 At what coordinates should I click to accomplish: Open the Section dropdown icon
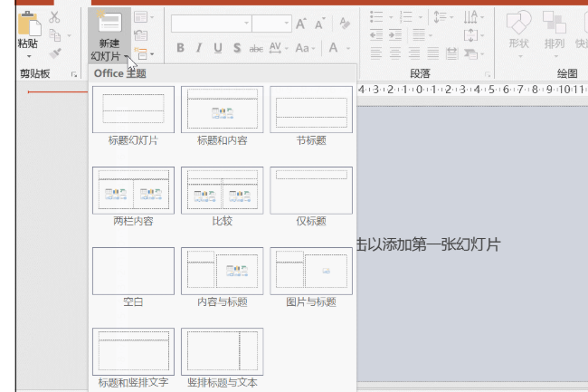click(x=144, y=54)
